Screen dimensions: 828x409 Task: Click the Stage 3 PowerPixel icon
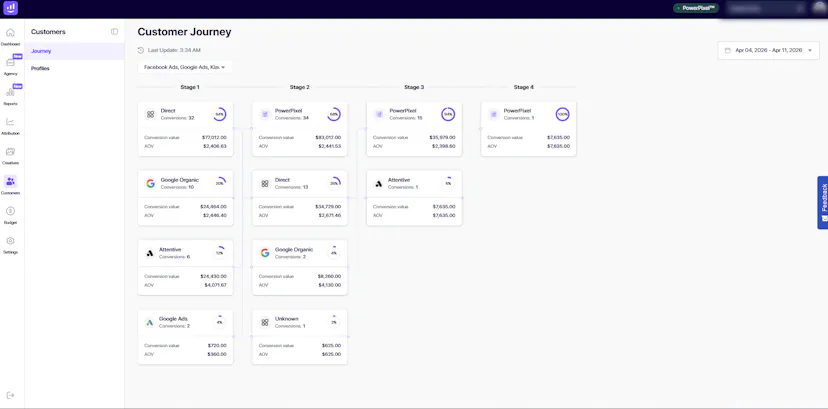tap(379, 114)
